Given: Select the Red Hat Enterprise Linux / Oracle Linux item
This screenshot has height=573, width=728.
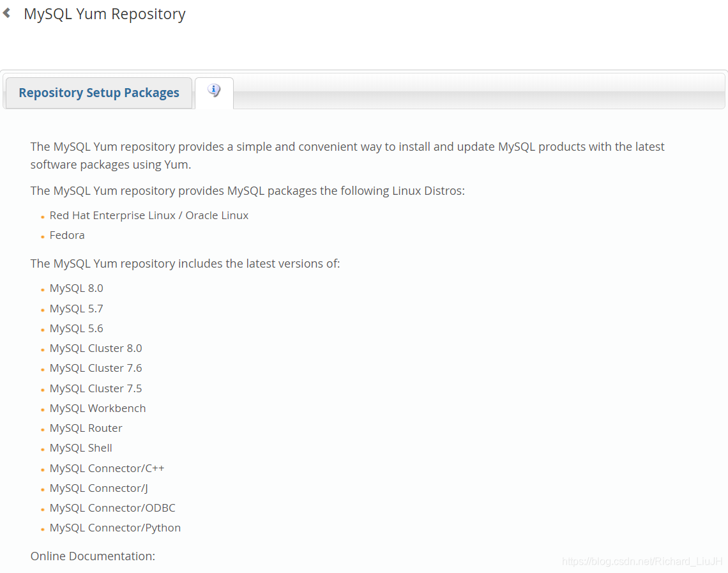Looking at the screenshot, I should 149,215.
